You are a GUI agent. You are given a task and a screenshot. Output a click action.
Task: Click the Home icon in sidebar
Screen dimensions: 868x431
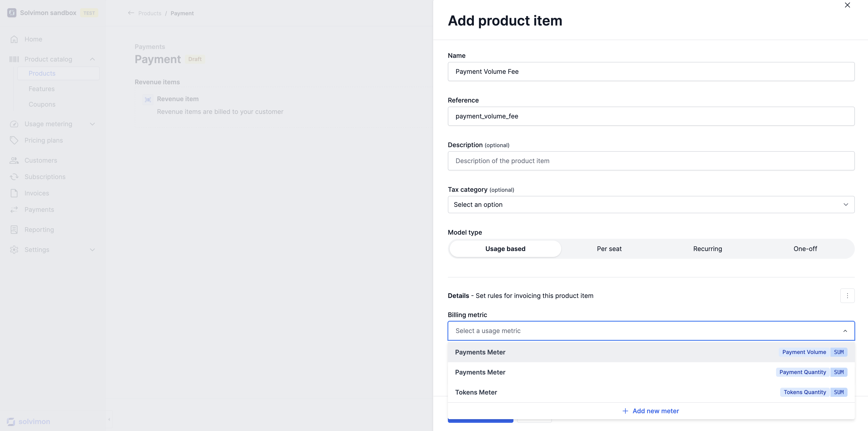tap(14, 39)
